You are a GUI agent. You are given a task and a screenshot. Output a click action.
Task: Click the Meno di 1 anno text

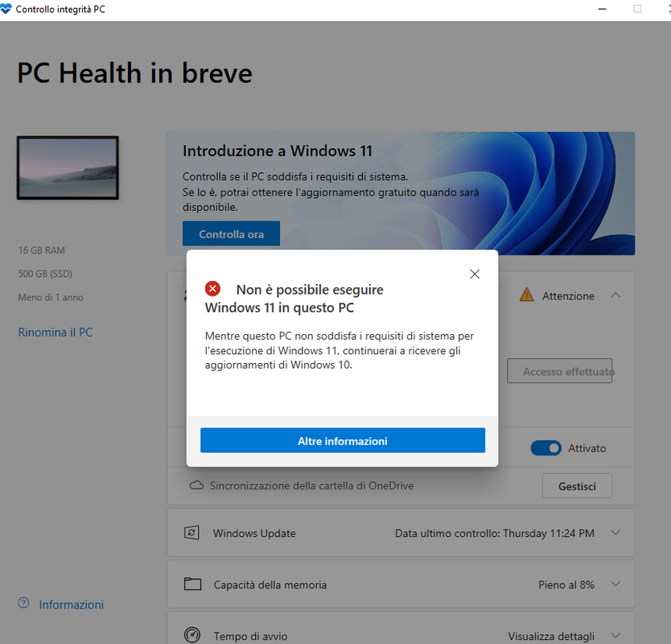51,297
